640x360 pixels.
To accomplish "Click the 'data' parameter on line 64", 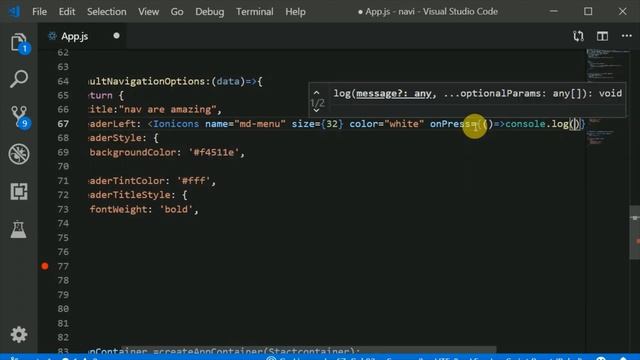I will 228,81.
